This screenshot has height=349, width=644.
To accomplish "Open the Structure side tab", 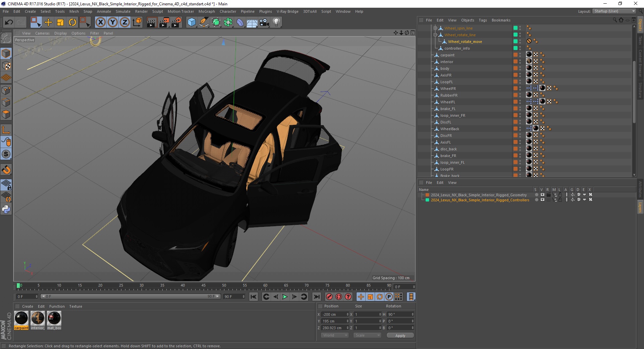I will [640, 90].
